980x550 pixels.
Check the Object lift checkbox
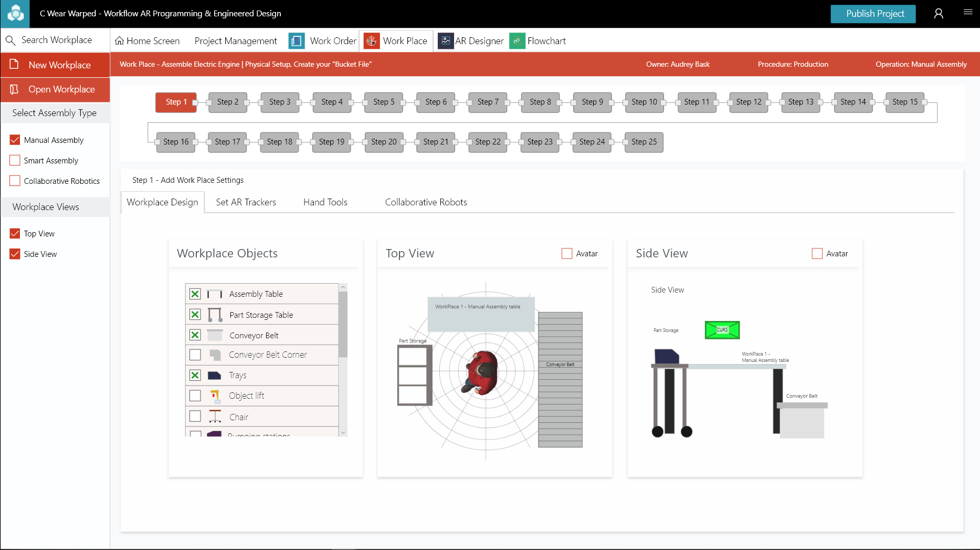195,396
